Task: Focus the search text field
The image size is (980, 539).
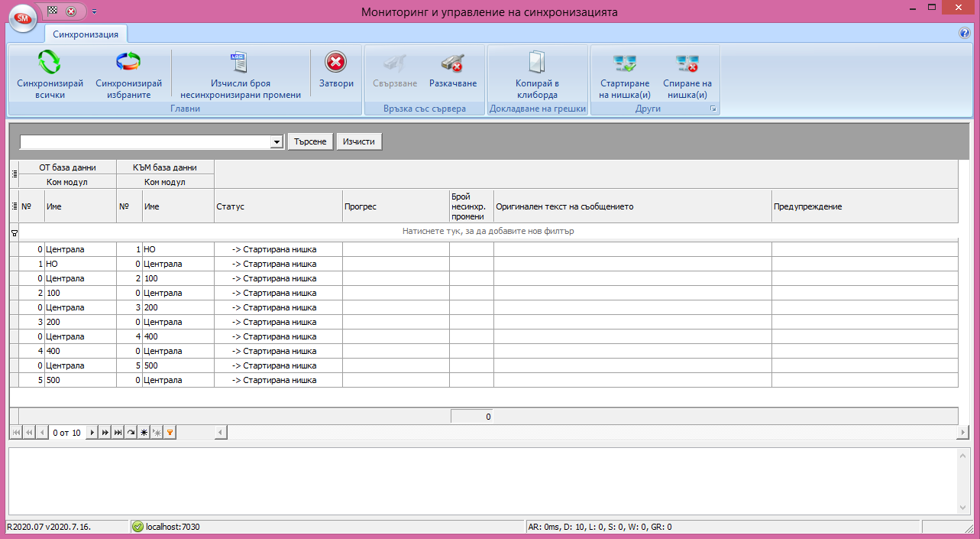Action: [146, 142]
